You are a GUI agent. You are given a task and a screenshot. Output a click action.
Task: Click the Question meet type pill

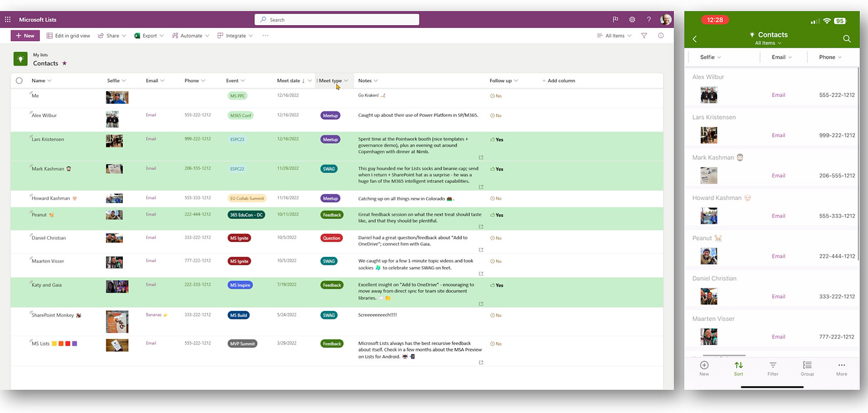[x=331, y=238]
